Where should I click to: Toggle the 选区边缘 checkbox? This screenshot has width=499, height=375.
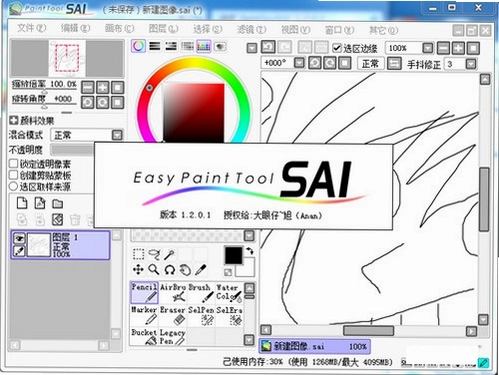(337, 48)
